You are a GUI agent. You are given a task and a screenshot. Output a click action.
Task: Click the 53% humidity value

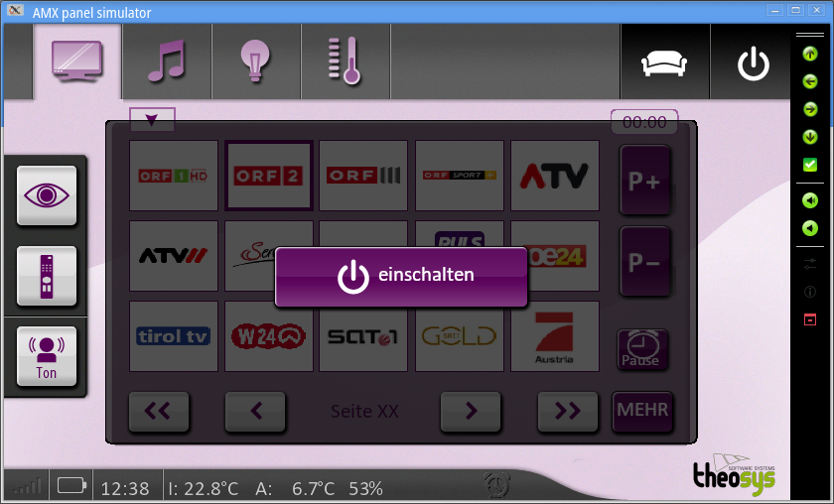click(366, 488)
